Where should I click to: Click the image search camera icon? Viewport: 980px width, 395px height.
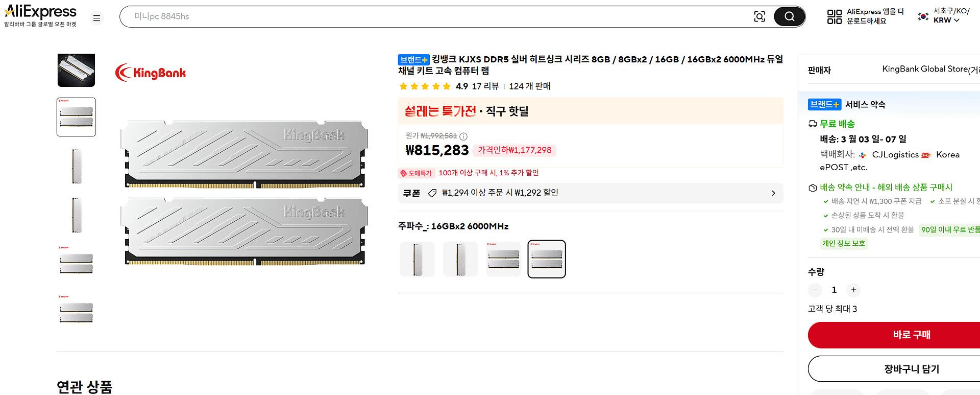click(x=759, y=17)
